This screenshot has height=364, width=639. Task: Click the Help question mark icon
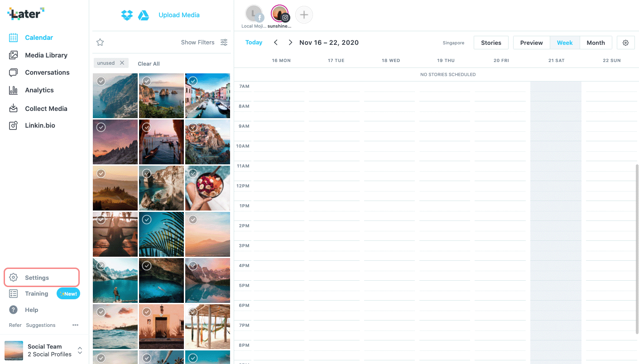(14, 310)
